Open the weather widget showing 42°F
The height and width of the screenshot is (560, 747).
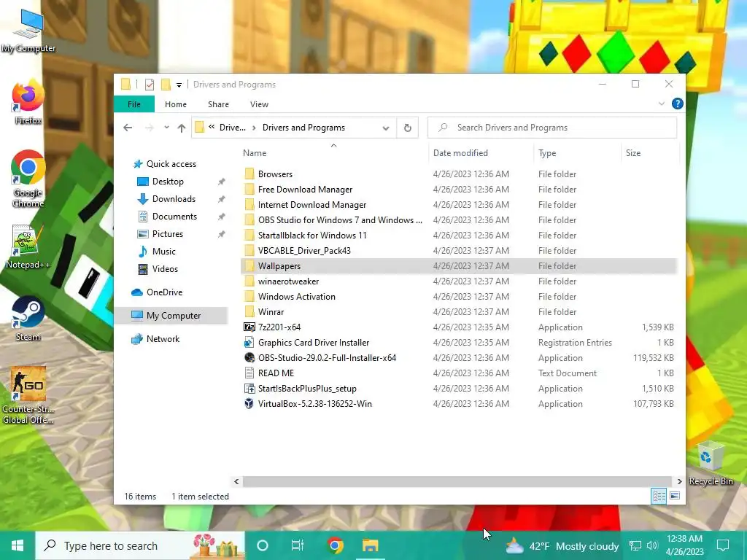coord(562,545)
